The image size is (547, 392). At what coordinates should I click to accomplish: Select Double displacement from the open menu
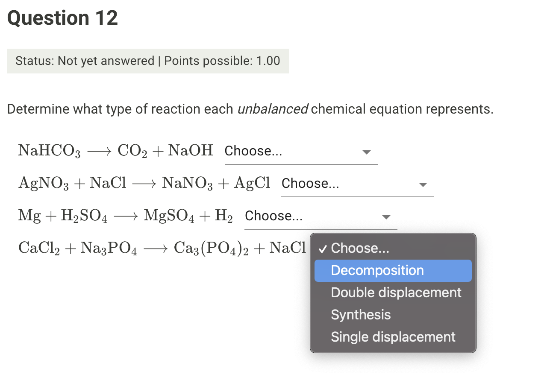[x=396, y=293]
